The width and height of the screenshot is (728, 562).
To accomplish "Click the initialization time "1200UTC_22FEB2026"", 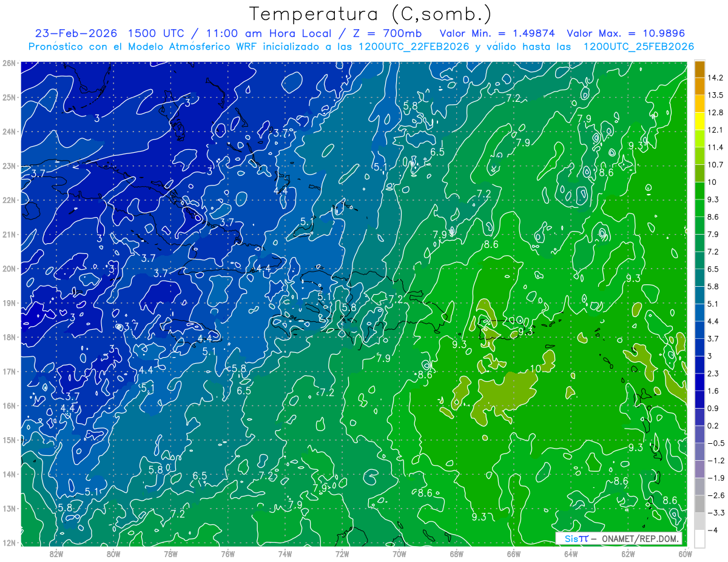I will click(414, 46).
